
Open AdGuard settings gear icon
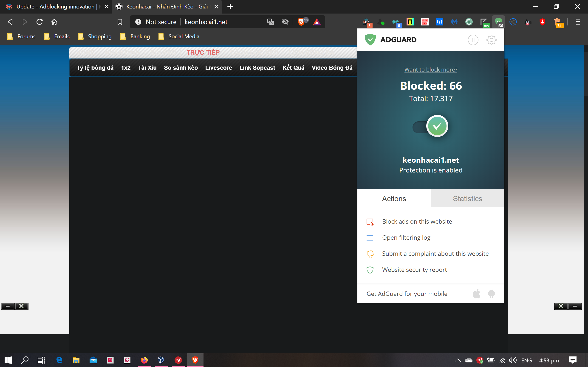[x=491, y=40]
